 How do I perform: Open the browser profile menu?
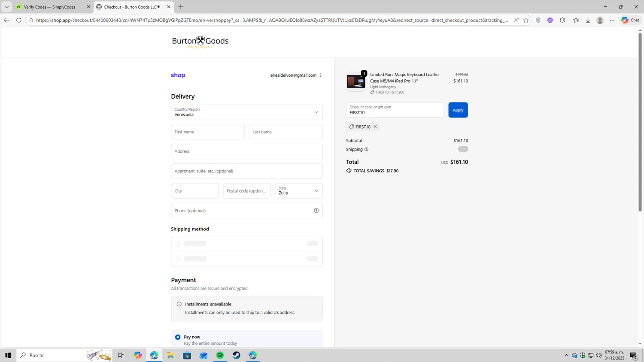click(x=600, y=20)
